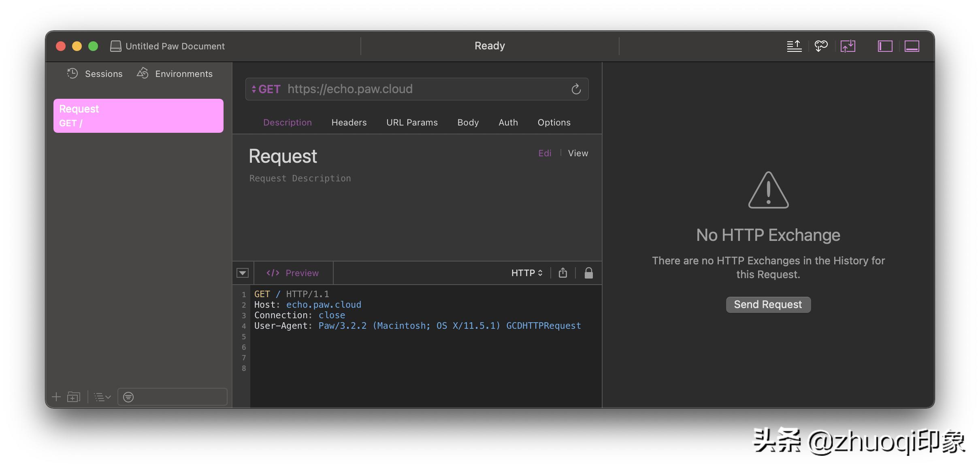Image resolution: width=980 pixels, height=468 pixels.
Task: Toggle the left sidebar panel visibility
Action: tap(885, 46)
